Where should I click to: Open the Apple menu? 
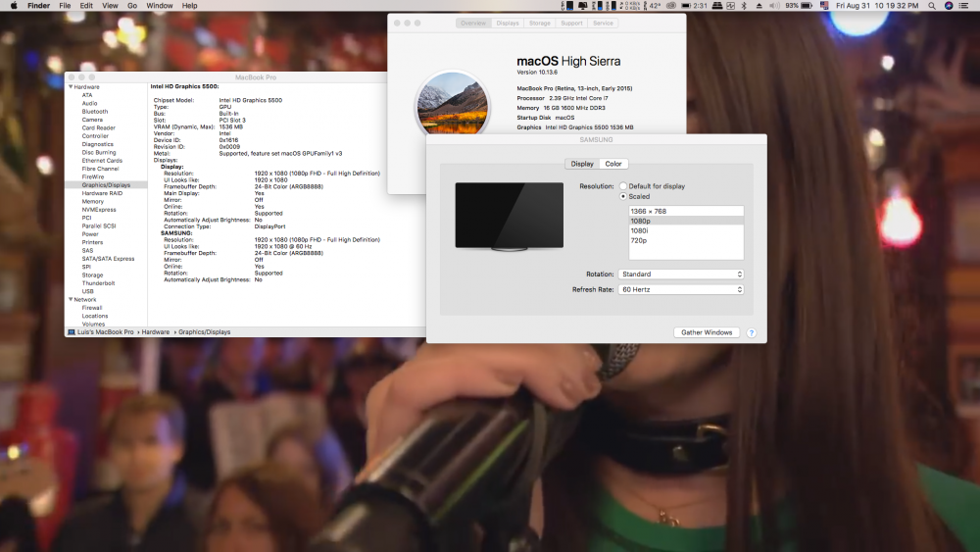coord(14,6)
